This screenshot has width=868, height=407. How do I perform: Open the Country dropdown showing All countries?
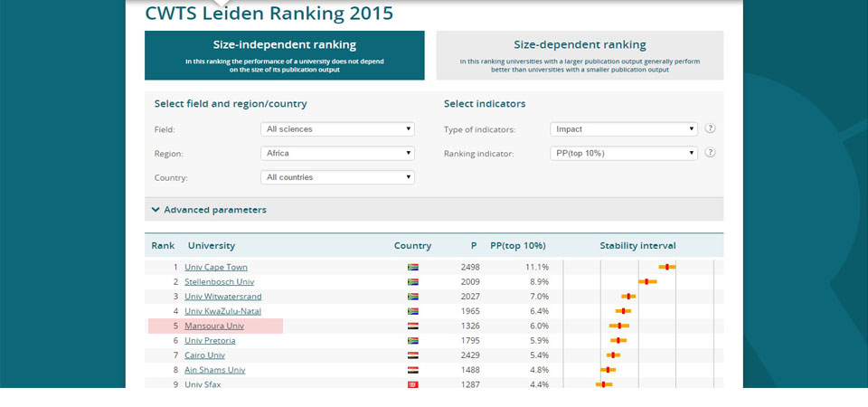[337, 177]
